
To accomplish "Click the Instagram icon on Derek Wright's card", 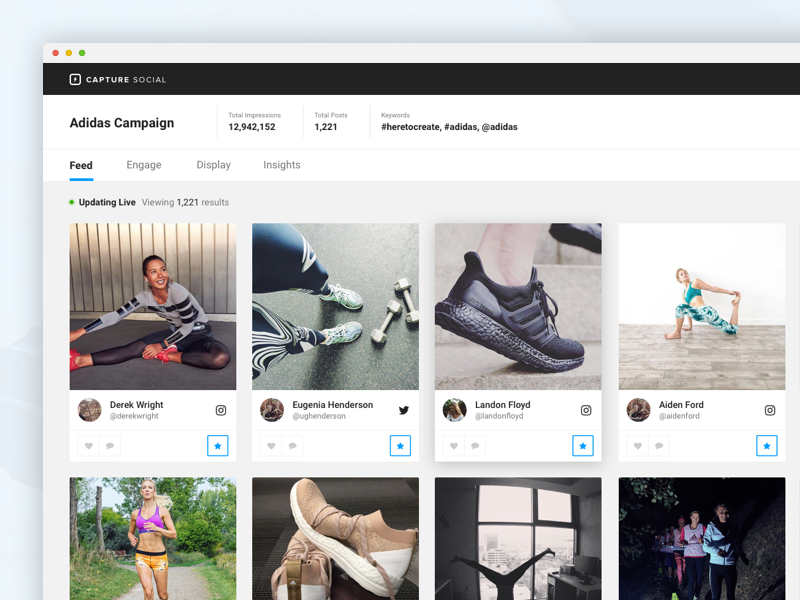I will coord(219,410).
